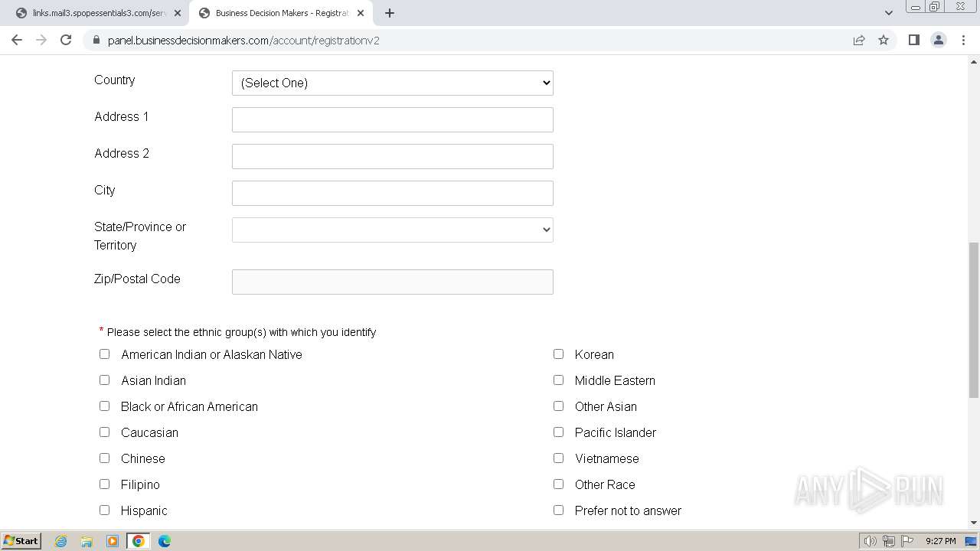Focus the Address 1 field
This screenshot has height=551, width=980.
pyautogui.click(x=393, y=119)
